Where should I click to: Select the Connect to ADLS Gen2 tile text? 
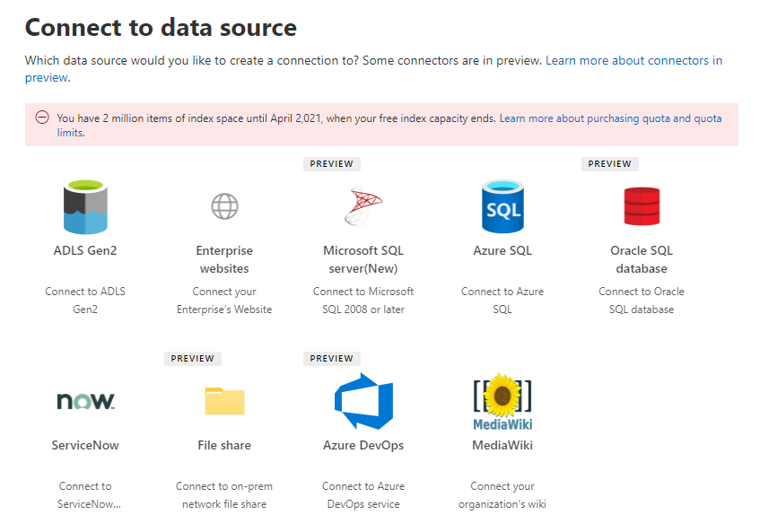[85, 300]
